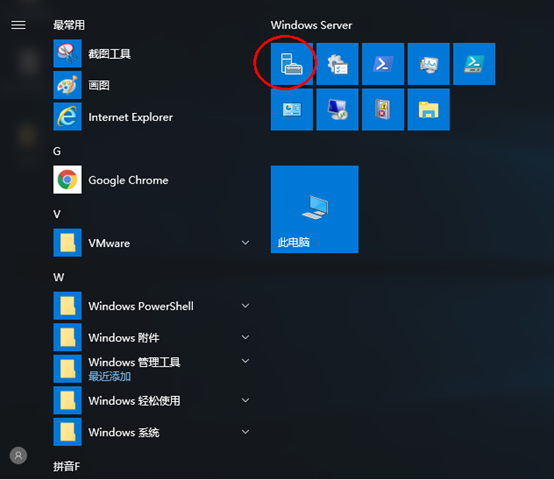Click the Windows 系统 folder icon
This screenshot has height=480, width=554.
click(67, 432)
